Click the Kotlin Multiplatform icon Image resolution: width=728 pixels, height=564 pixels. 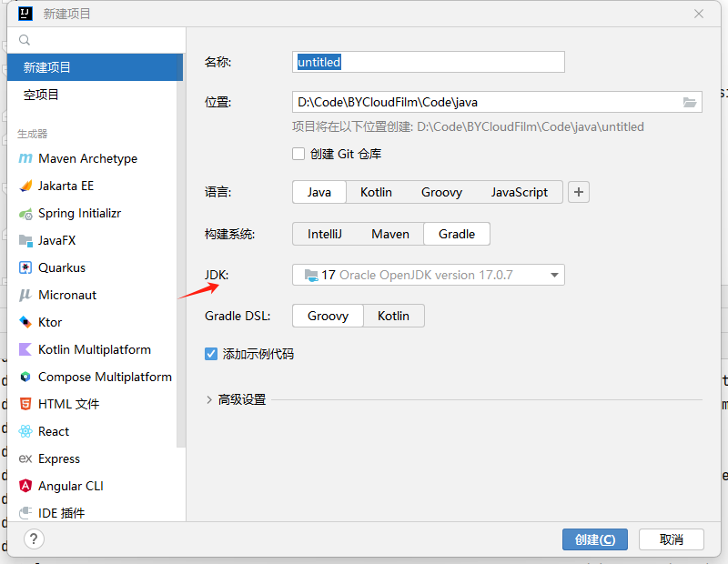25,349
